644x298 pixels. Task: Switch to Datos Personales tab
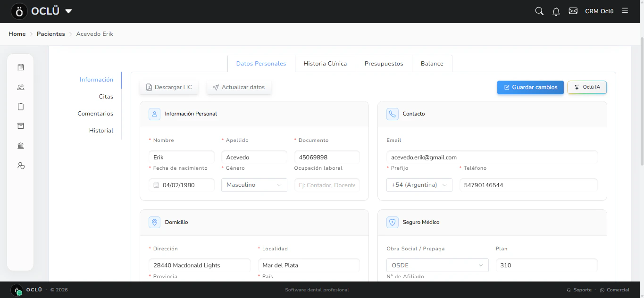point(261,64)
